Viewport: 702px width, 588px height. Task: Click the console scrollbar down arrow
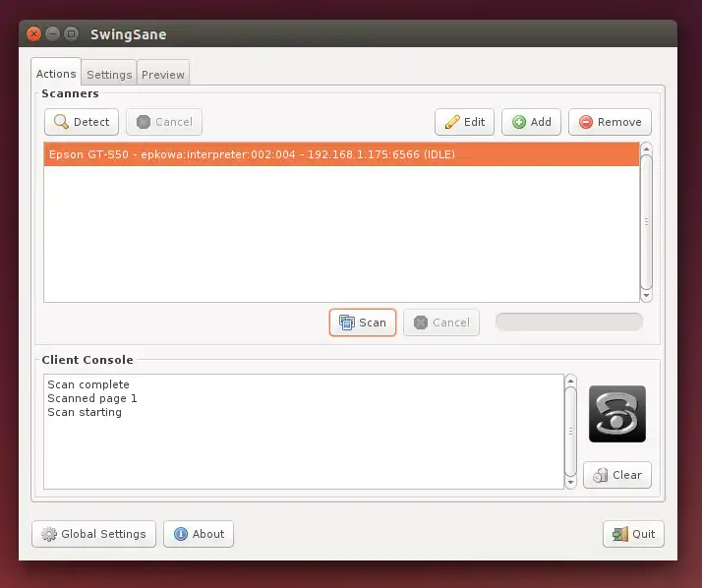pyautogui.click(x=570, y=483)
